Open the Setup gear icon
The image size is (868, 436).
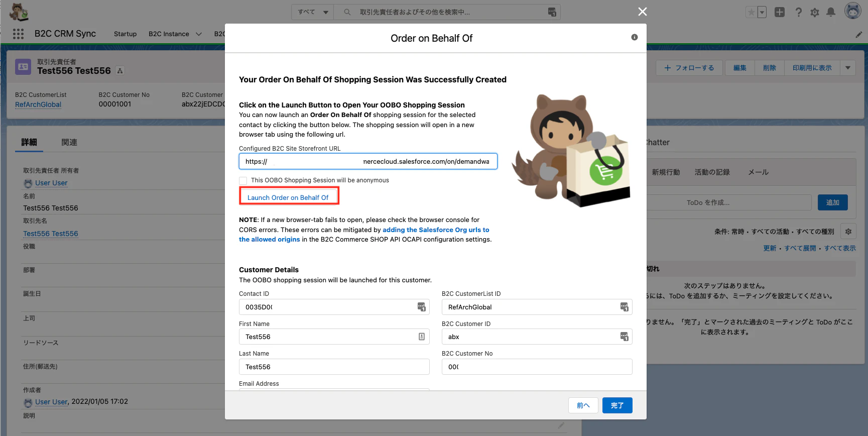click(x=815, y=12)
